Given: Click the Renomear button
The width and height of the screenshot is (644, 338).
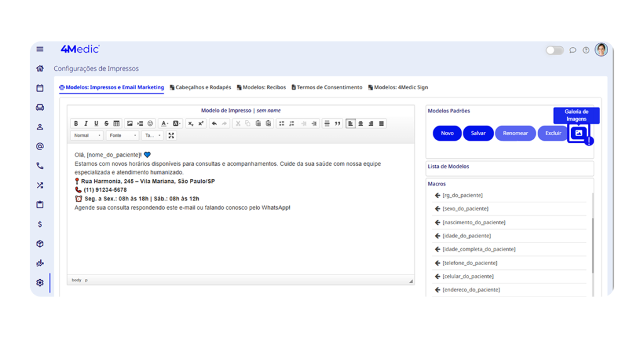Looking at the screenshot, I should [x=515, y=133].
